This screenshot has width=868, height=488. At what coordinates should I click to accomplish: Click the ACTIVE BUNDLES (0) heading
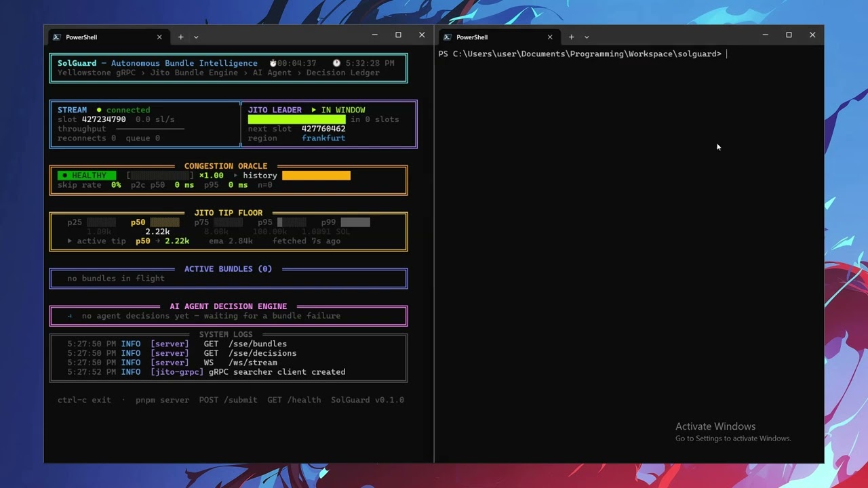[228, 269]
